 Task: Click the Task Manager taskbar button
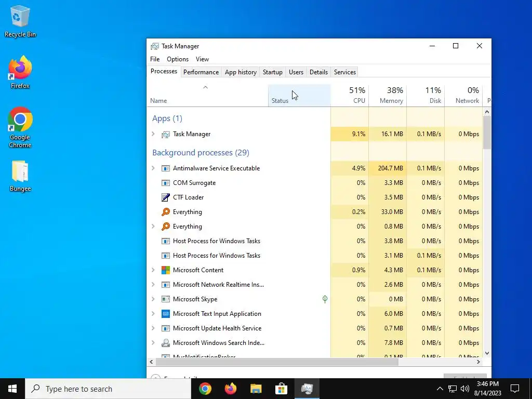[x=307, y=389]
